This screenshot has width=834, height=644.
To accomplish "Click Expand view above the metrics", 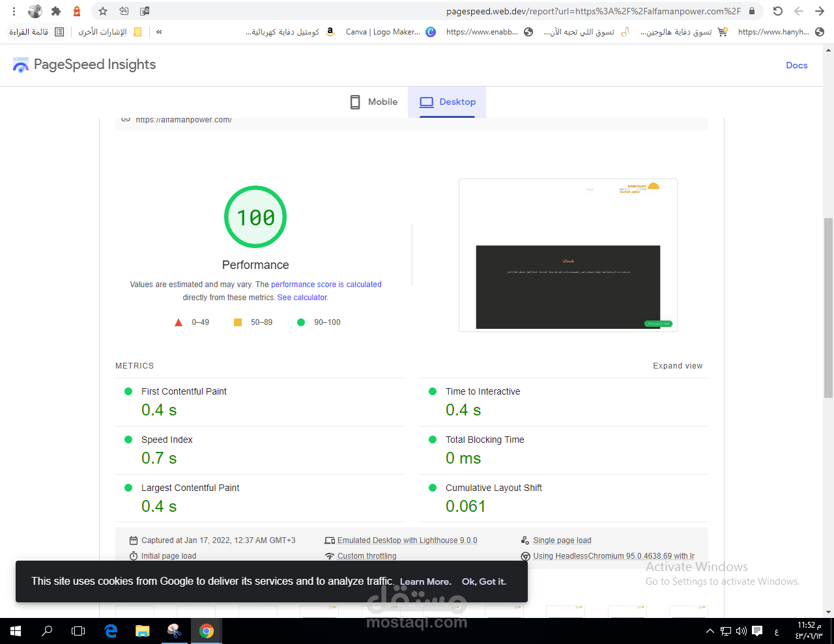I will (678, 365).
